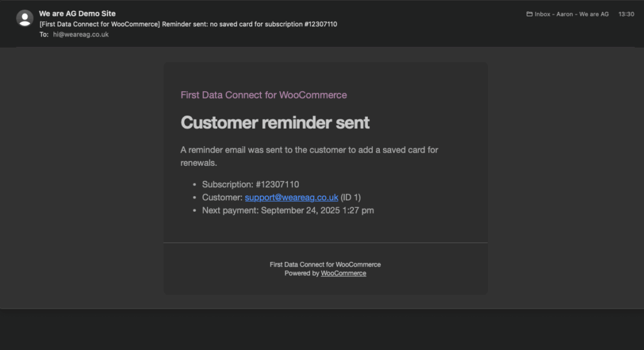Click the Next payment date line
Viewport: 644px width, 350px height.
pyautogui.click(x=287, y=211)
